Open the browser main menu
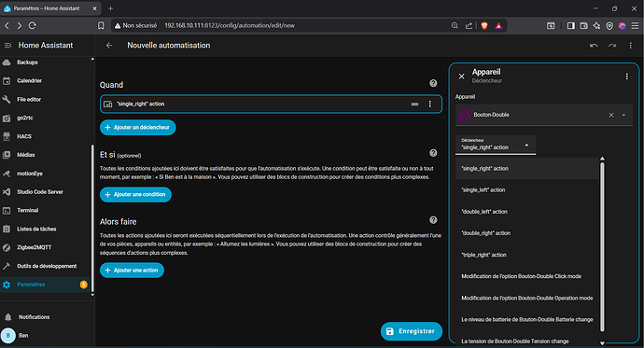Screen dimensions: 644x348 pyautogui.click(x=635, y=25)
